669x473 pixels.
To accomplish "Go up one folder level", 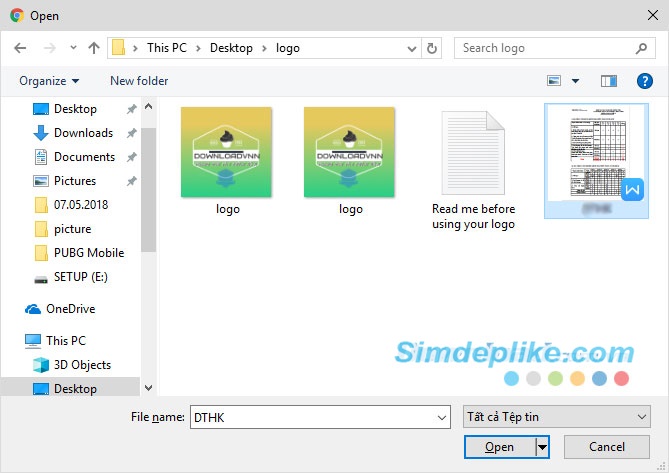I will pos(93,48).
